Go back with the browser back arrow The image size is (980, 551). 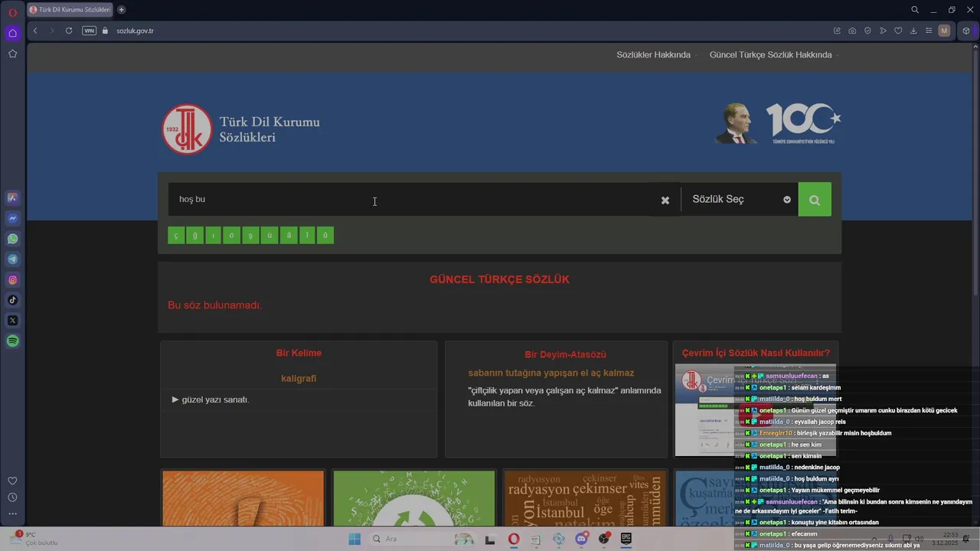coord(35,31)
